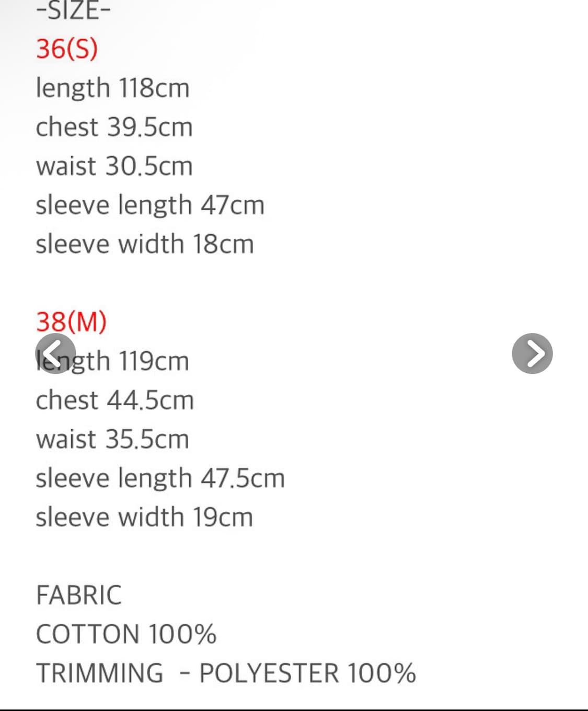This screenshot has width=588, height=711.
Task: Click the -SIZE- heading text
Action: coord(73,10)
